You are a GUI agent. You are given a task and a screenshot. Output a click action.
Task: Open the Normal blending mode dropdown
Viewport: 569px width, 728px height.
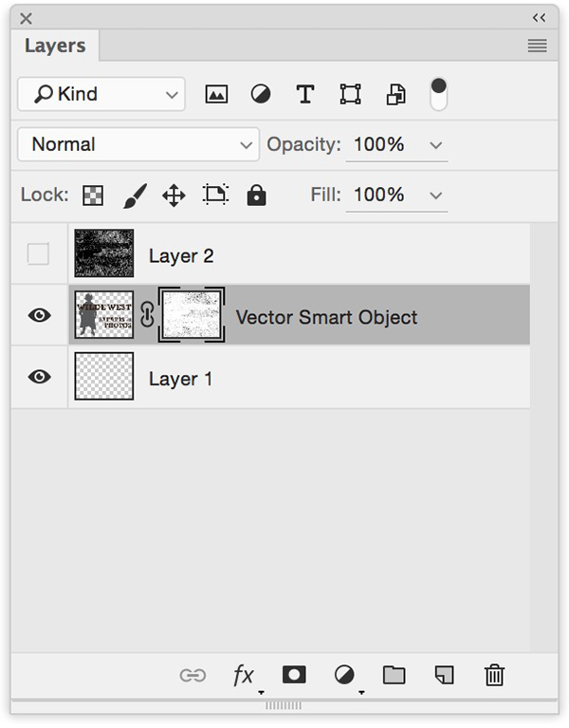coord(138,144)
